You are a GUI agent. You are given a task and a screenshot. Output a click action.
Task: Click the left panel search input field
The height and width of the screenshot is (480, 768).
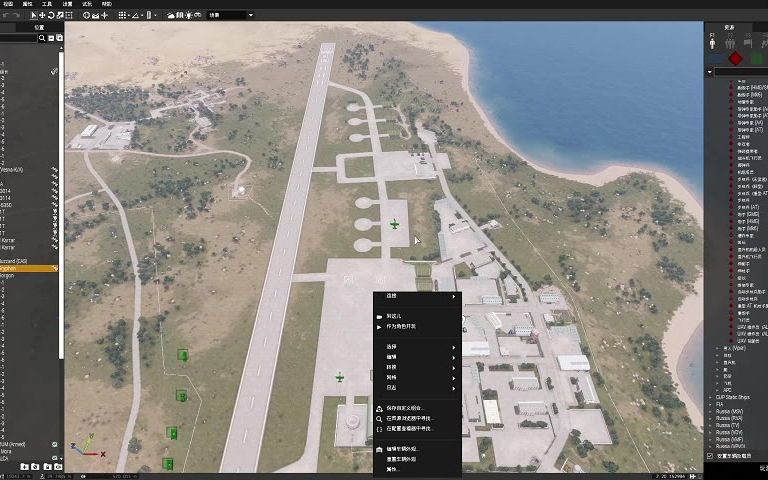coord(19,38)
